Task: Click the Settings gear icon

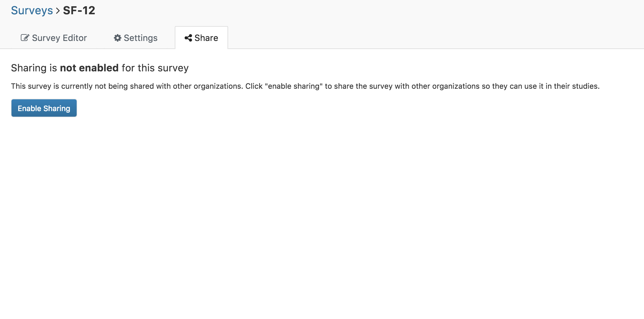Action: [118, 38]
